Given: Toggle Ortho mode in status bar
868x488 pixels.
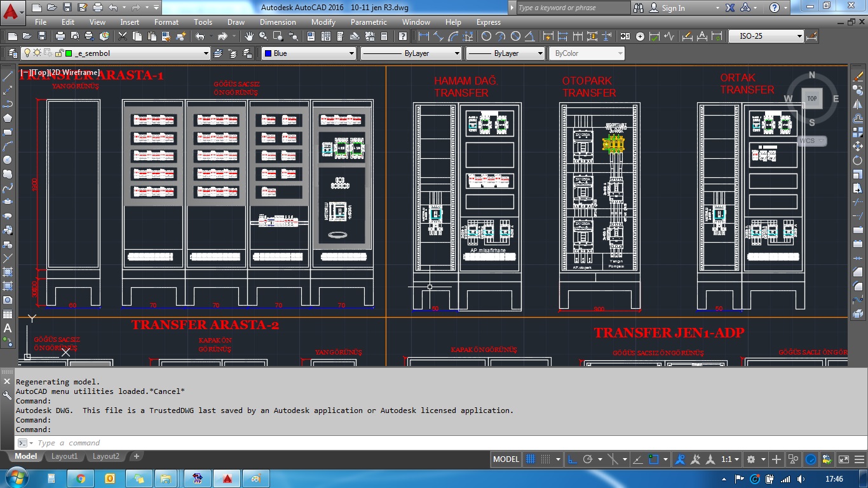Looking at the screenshot, I should 572,459.
